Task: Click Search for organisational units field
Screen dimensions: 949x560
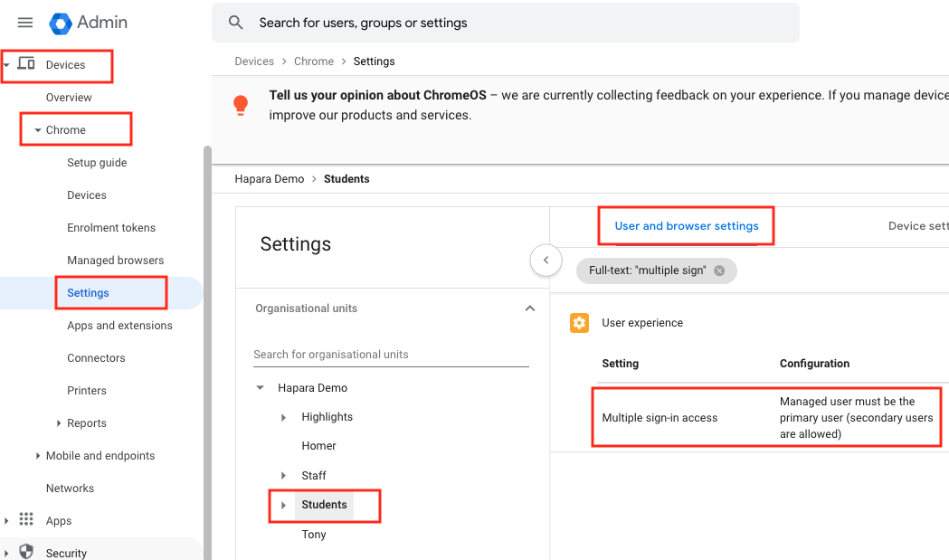Action: tap(391, 354)
